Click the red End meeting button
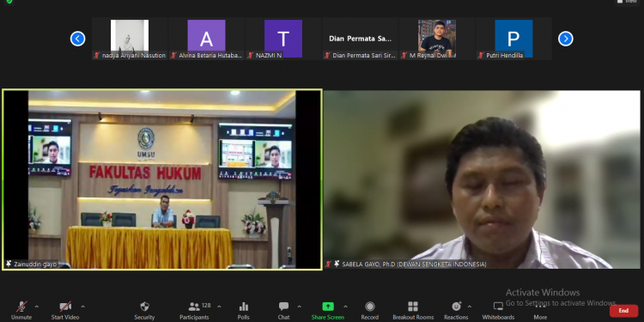Screen dimensions: 644x322 pos(623,311)
